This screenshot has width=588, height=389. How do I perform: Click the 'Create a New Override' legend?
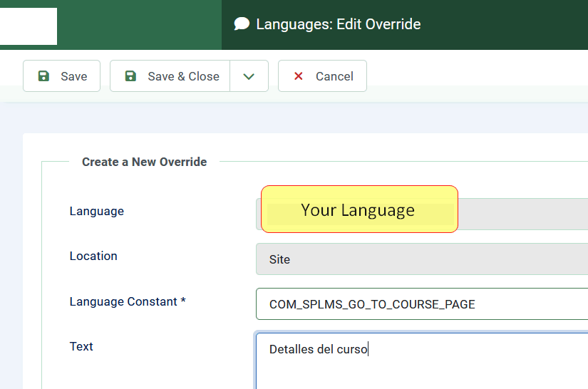pyautogui.click(x=144, y=162)
